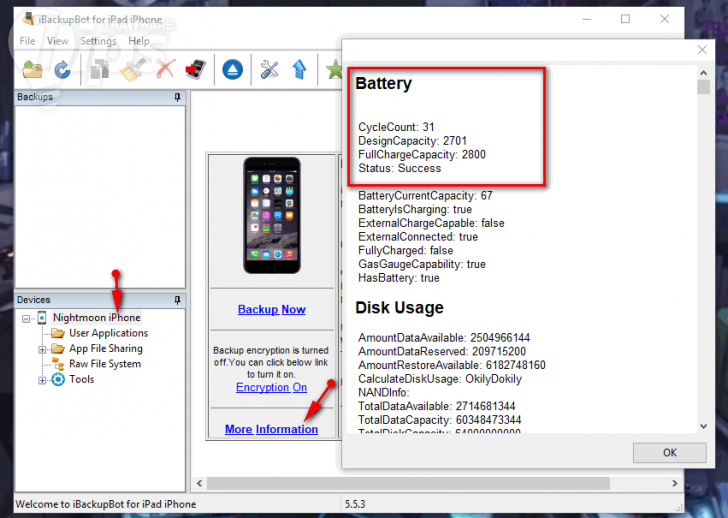Click the blue refresh toolbar icon
728x518 pixels.
point(62,71)
